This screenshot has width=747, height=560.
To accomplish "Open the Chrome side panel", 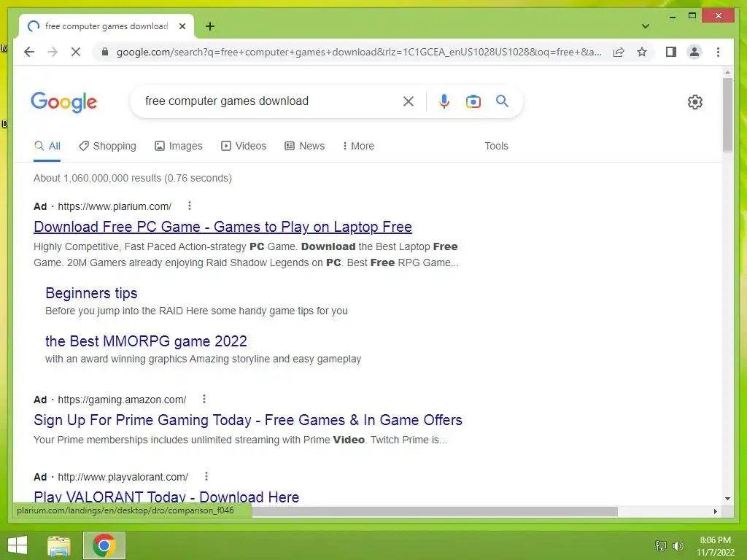I will tap(671, 52).
